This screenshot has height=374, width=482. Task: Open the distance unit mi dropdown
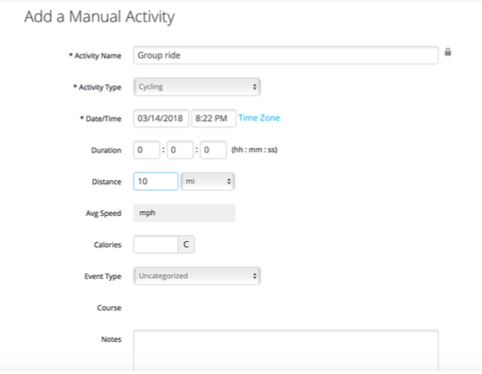point(208,181)
